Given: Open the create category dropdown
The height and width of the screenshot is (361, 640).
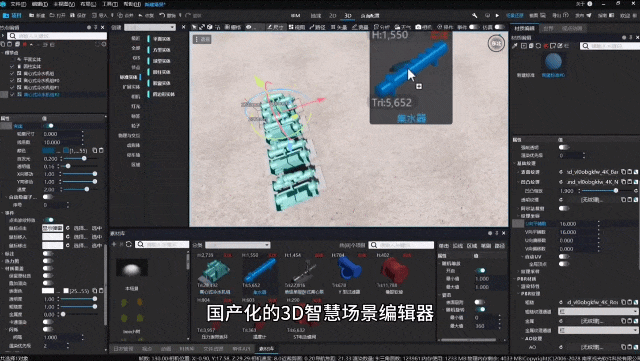Looking at the screenshot, I should (x=150, y=27).
